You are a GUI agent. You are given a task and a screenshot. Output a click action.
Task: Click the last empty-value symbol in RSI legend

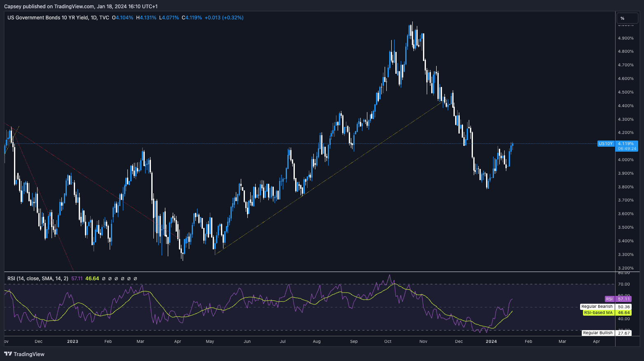point(136,279)
